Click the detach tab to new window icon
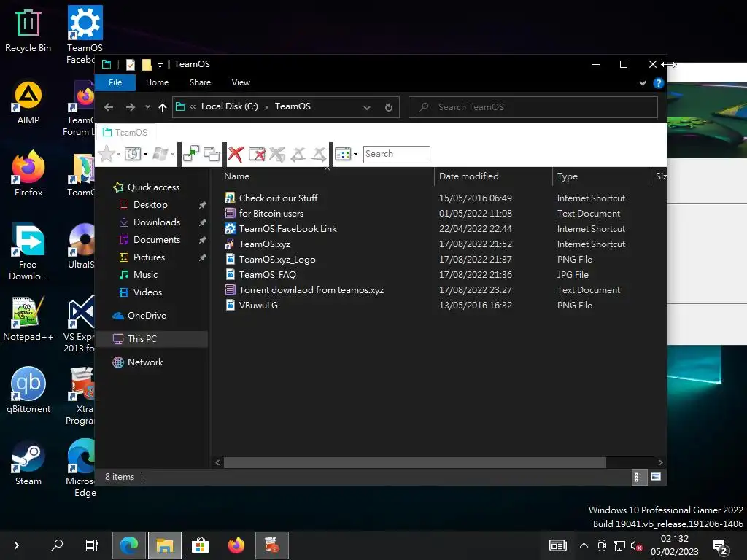Image resolution: width=747 pixels, height=560 pixels. (x=191, y=154)
